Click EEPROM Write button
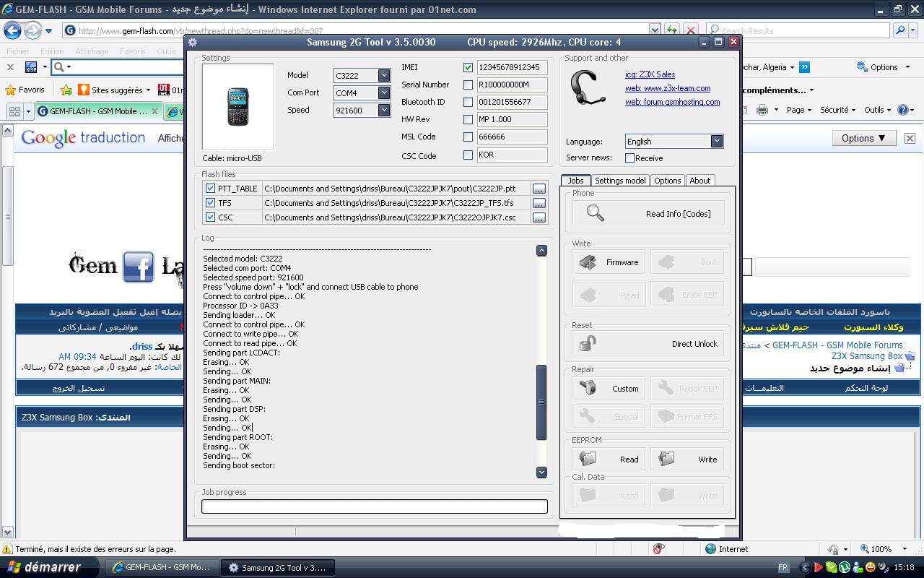Screen dimensions: 924x578 687,459
